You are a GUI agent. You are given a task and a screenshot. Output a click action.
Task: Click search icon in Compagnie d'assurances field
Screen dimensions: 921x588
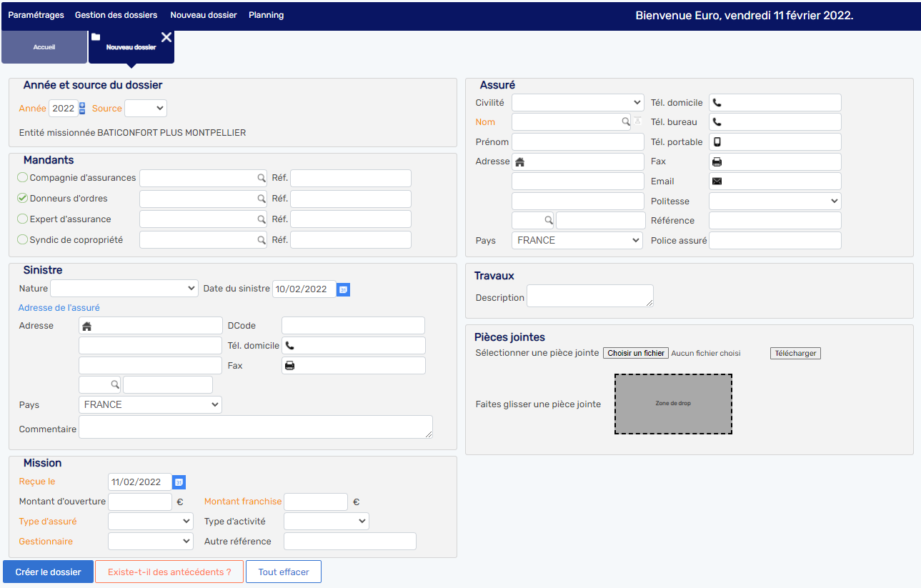[262, 178]
